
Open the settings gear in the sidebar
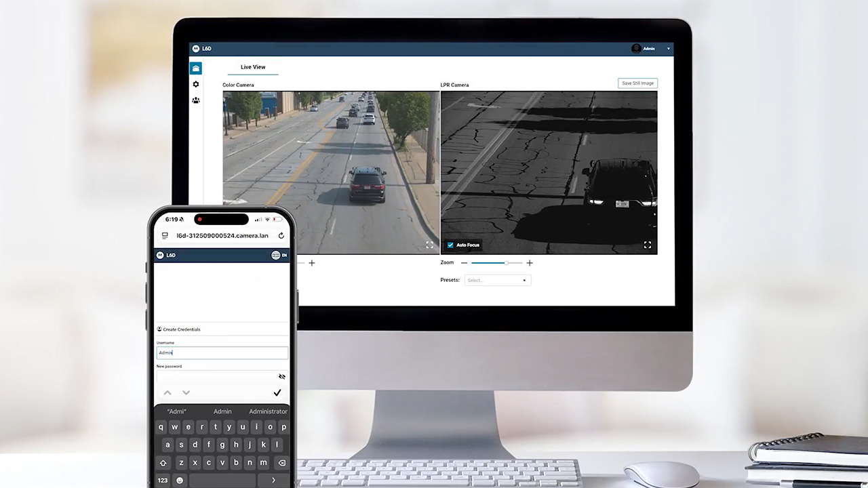coord(196,84)
